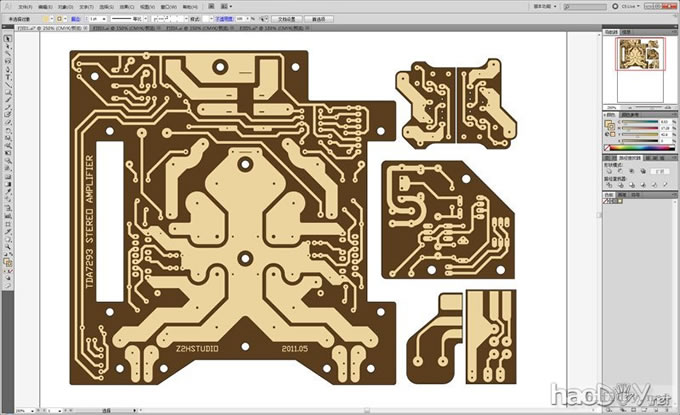Image resolution: width=680 pixels, height=415 pixels.
Task: Switch to the 信息 panel tab
Action: point(624,33)
